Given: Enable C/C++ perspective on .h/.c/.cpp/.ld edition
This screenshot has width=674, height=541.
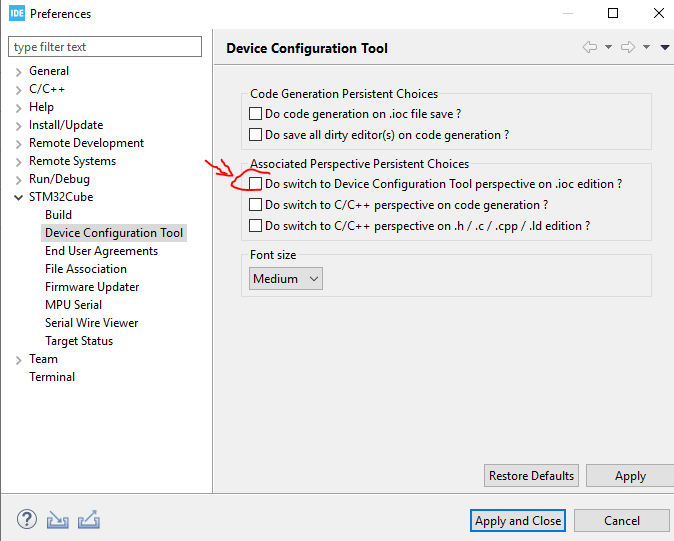Looking at the screenshot, I should [255, 226].
